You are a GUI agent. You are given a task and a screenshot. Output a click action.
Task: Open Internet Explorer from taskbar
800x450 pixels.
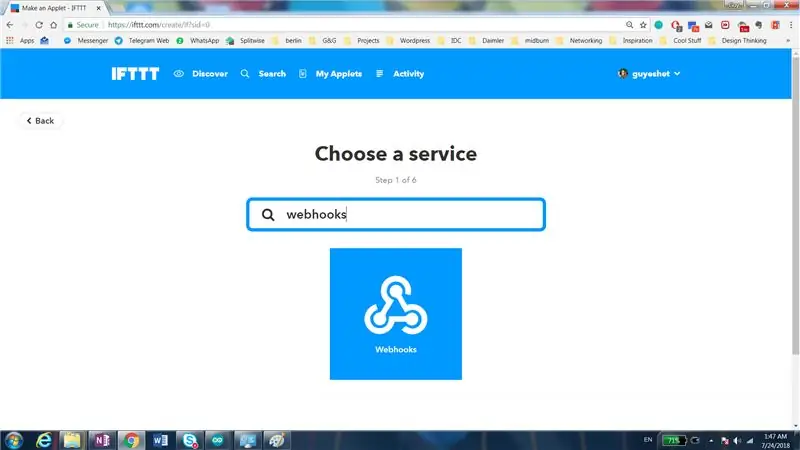(44, 440)
